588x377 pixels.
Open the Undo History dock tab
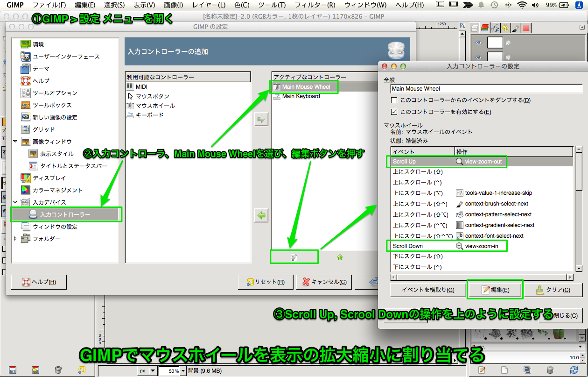pyautogui.click(x=505, y=28)
